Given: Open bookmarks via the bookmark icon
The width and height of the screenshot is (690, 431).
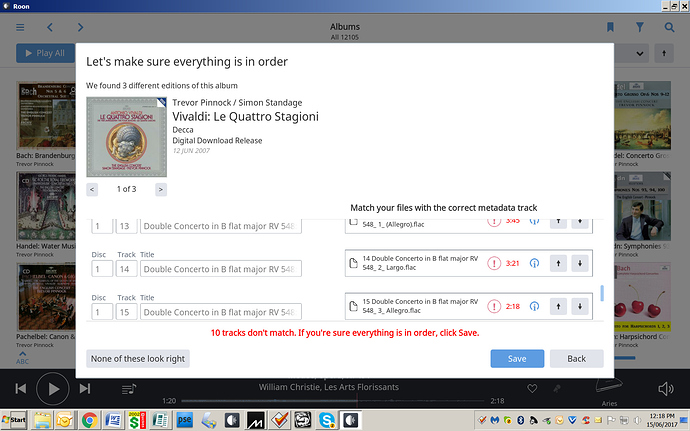Looking at the screenshot, I should pos(610,27).
